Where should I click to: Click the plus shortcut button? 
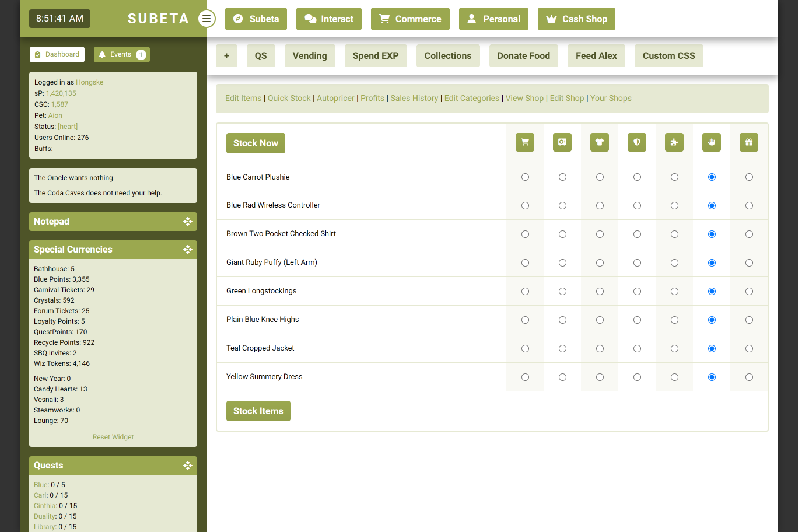coord(226,56)
